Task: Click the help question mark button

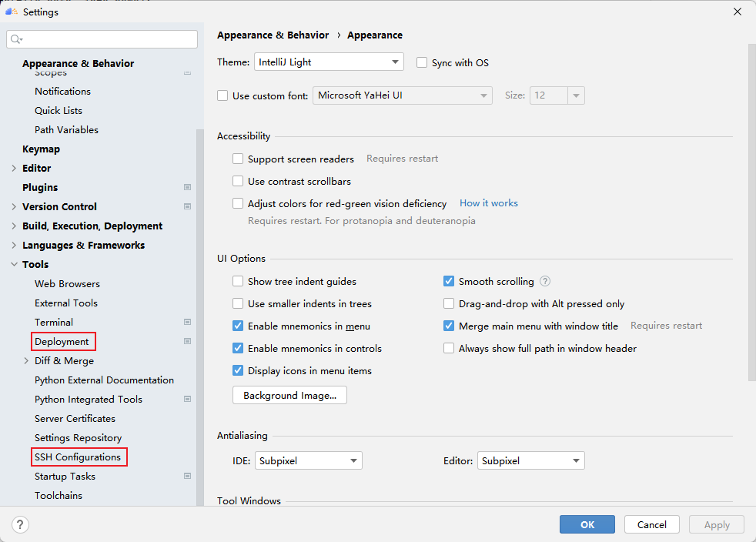Action: 20,524
